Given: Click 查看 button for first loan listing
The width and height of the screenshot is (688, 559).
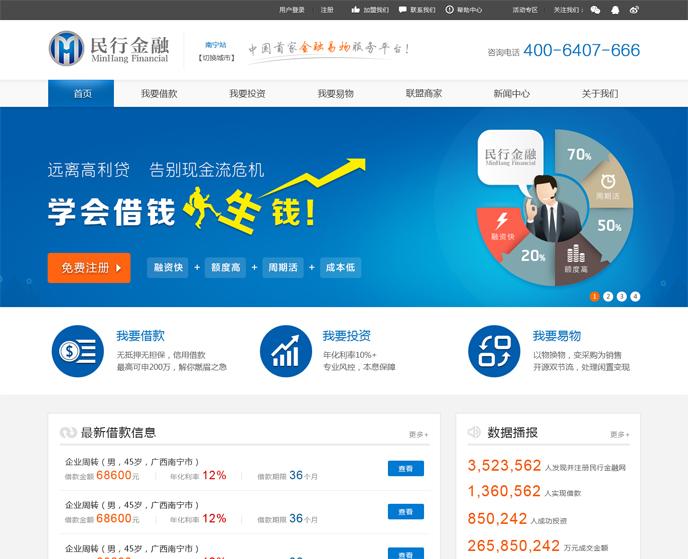Looking at the screenshot, I should (405, 468).
